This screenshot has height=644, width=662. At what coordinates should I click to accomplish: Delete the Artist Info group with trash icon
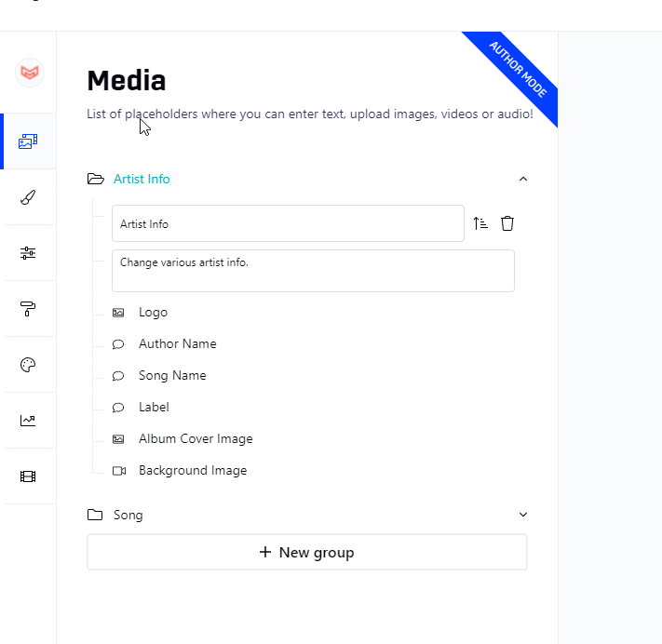click(x=507, y=223)
